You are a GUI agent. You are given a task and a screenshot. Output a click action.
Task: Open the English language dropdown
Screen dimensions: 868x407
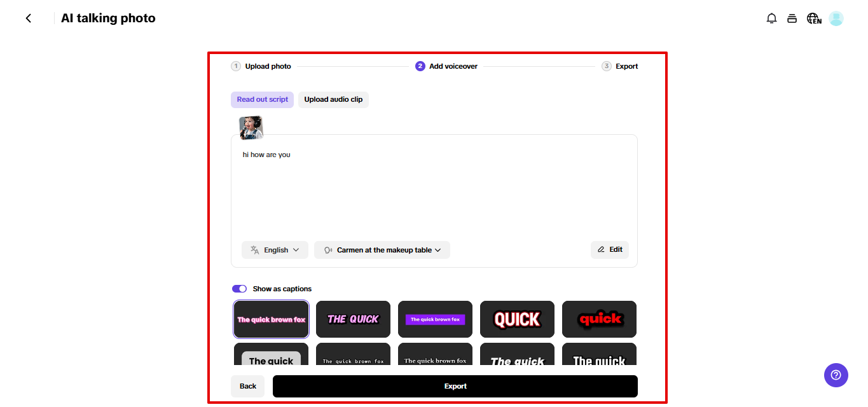click(275, 250)
